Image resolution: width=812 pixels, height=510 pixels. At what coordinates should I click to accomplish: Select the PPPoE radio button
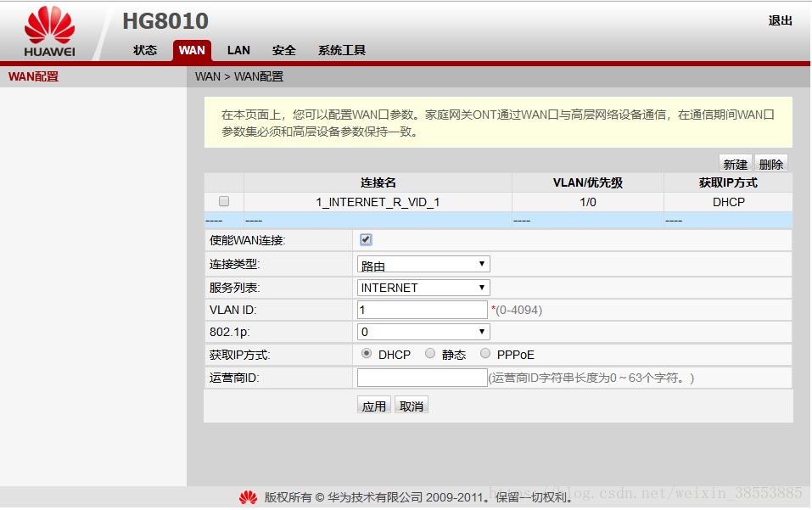coord(485,354)
